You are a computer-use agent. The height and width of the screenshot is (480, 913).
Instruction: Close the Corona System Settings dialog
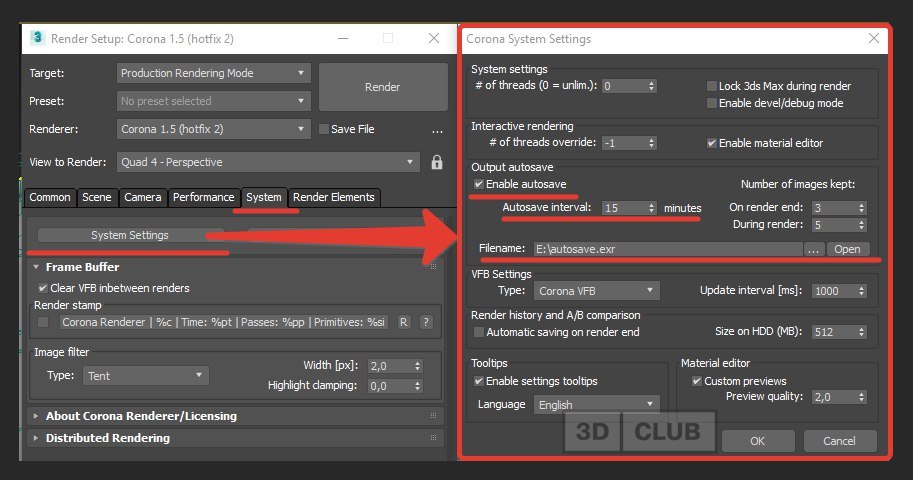pyautogui.click(x=873, y=38)
